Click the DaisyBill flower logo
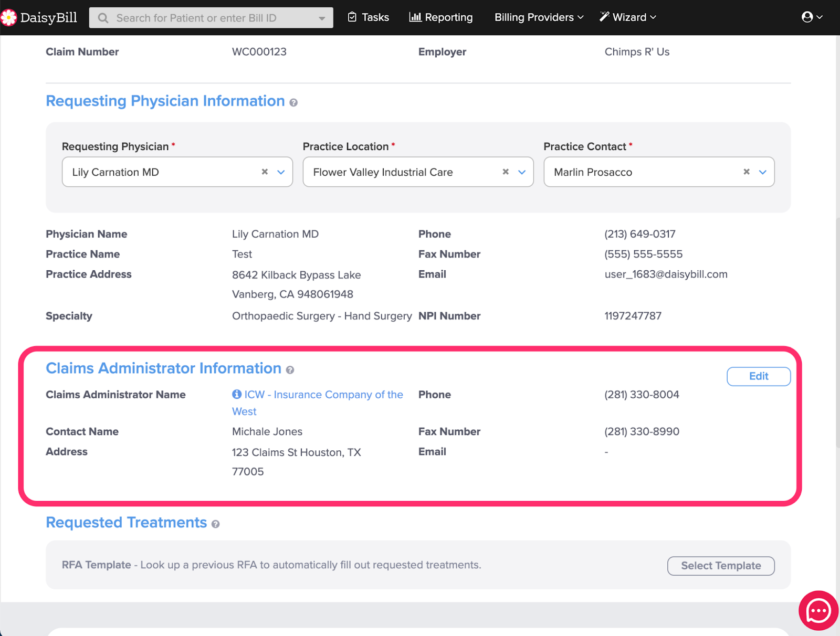Image resolution: width=840 pixels, height=636 pixels. (8, 17)
